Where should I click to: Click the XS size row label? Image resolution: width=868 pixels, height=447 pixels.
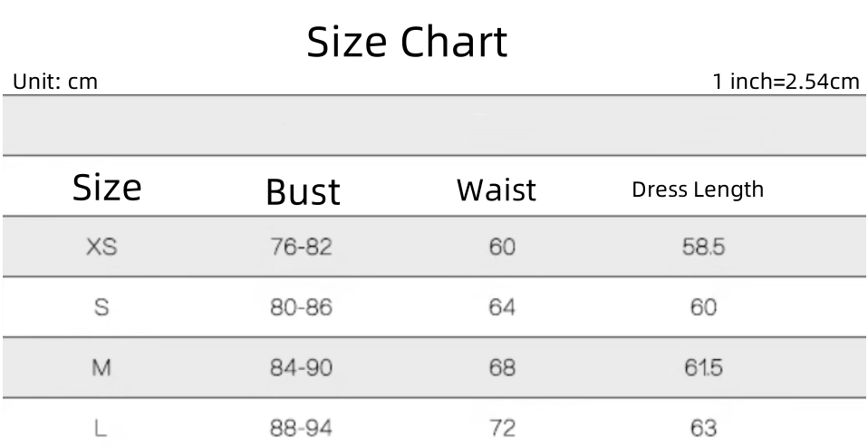(x=101, y=247)
